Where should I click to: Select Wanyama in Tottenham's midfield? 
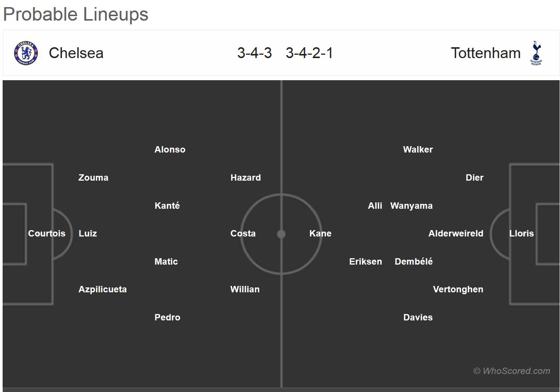click(x=411, y=206)
